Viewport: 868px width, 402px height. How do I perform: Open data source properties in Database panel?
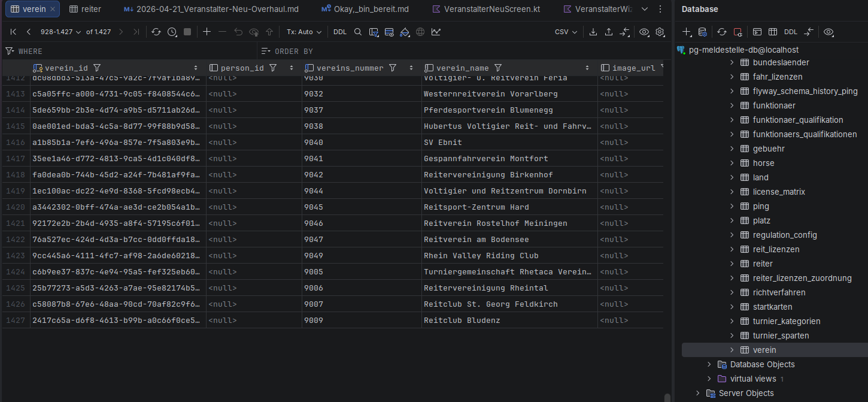click(703, 32)
